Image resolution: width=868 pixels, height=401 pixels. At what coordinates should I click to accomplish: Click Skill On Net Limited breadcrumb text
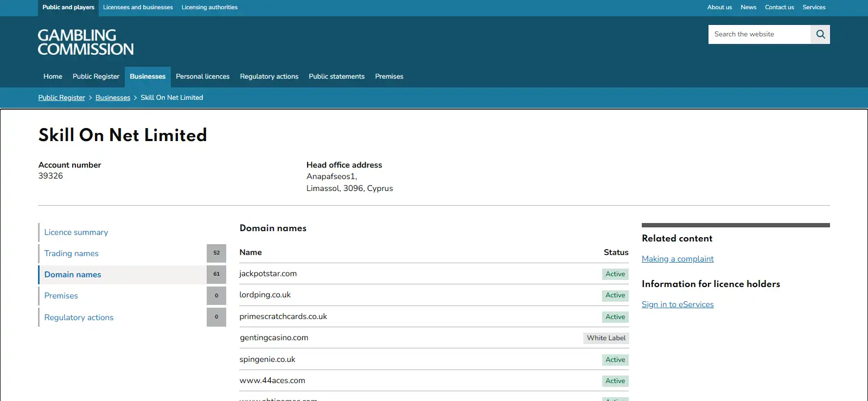point(172,98)
